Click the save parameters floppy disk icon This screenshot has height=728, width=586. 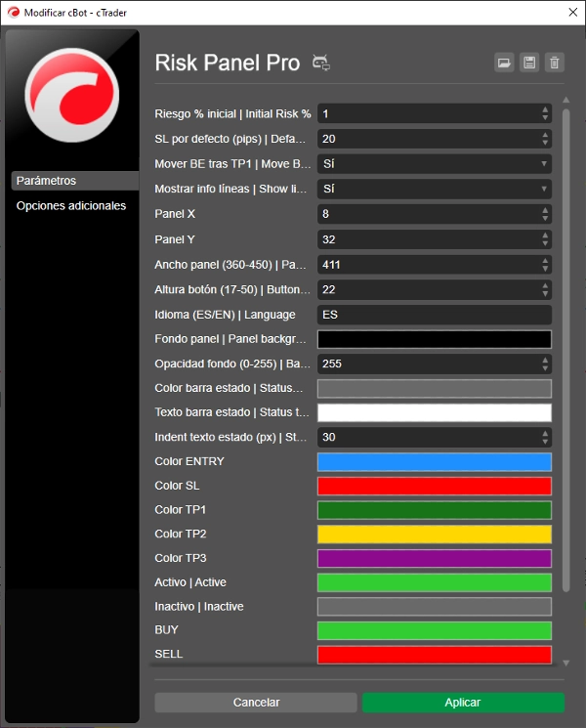point(529,63)
